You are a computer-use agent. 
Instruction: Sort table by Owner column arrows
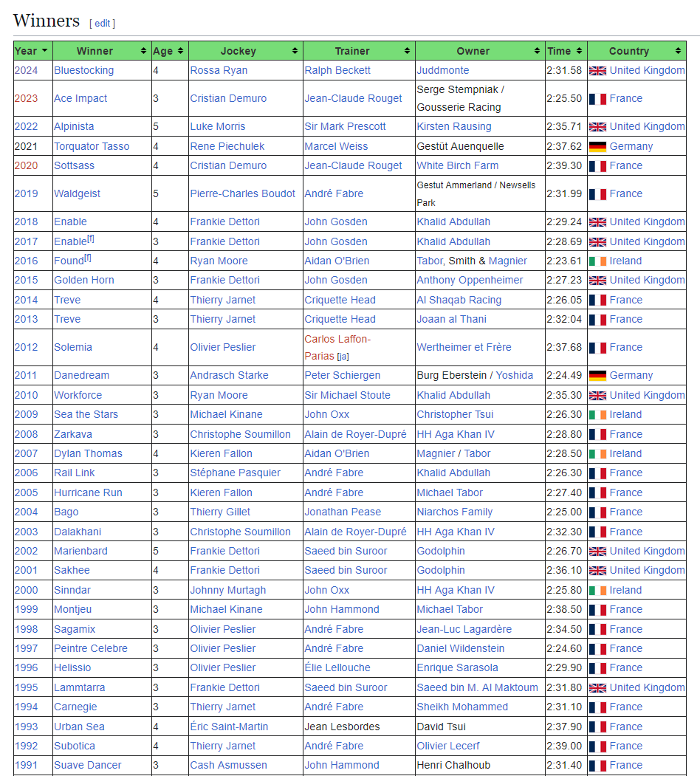click(x=537, y=51)
